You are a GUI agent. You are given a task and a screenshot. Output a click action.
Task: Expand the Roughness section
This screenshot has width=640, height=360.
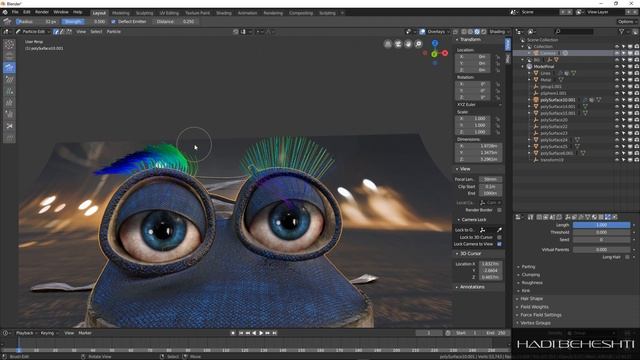532,282
